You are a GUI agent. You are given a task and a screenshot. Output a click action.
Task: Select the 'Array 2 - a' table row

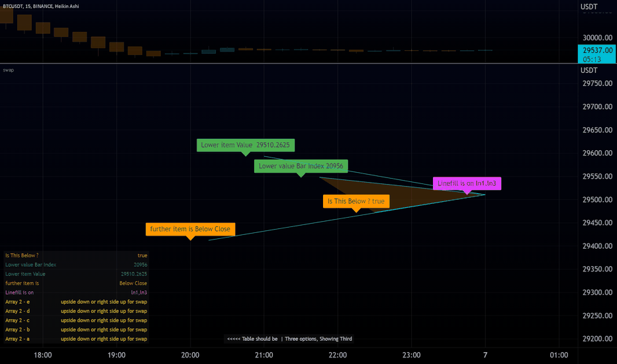click(x=76, y=339)
